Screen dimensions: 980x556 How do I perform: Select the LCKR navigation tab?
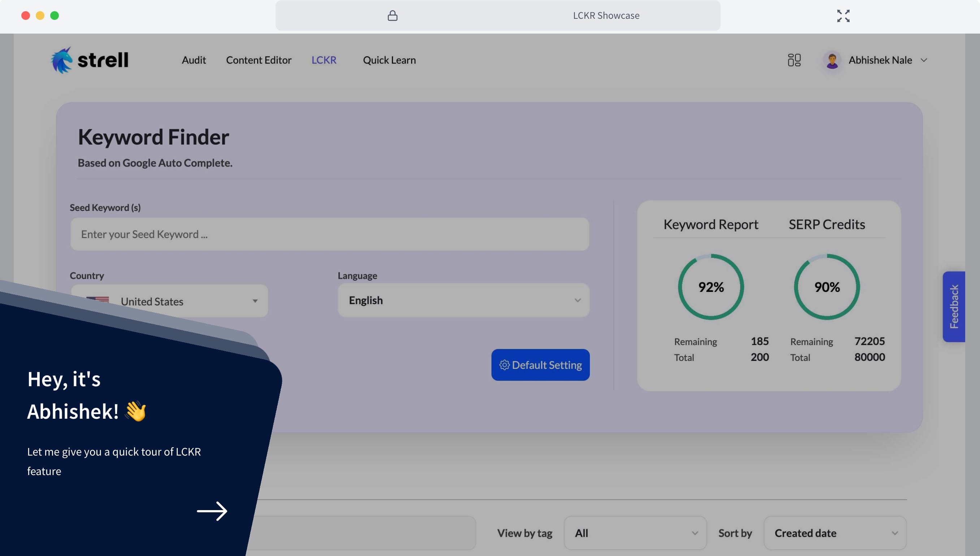[324, 60]
